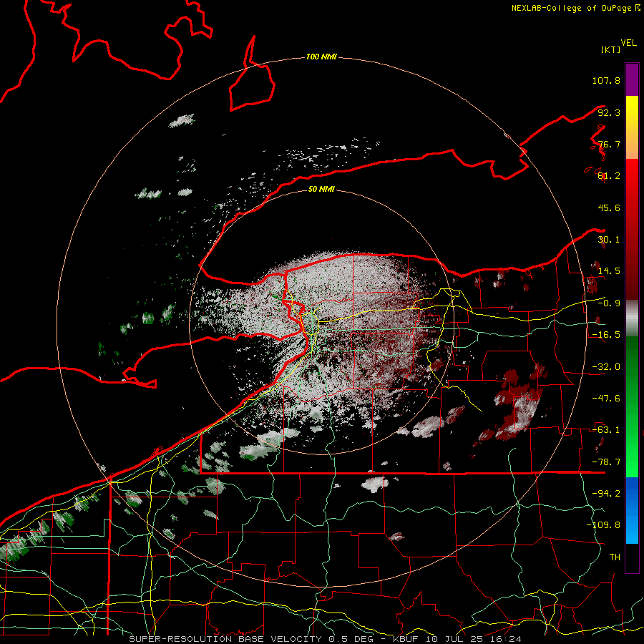The image size is (644, 644).
Task: Select the 100 NMI range ring label
Action: (321, 57)
